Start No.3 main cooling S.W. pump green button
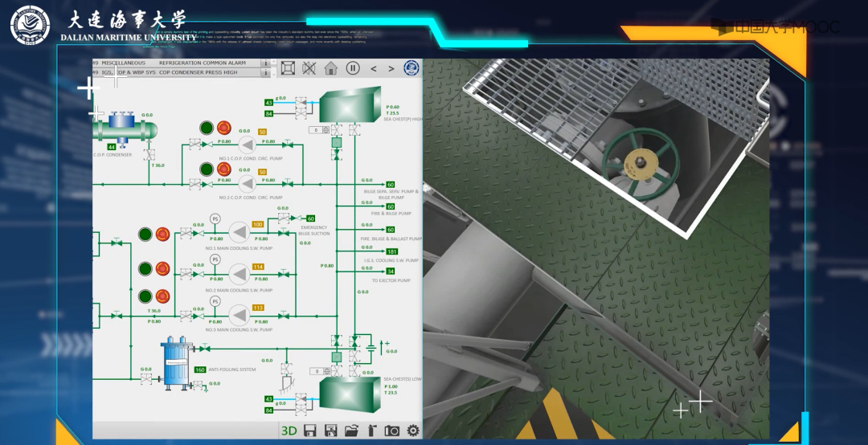This screenshot has width=868, height=445. [145, 296]
